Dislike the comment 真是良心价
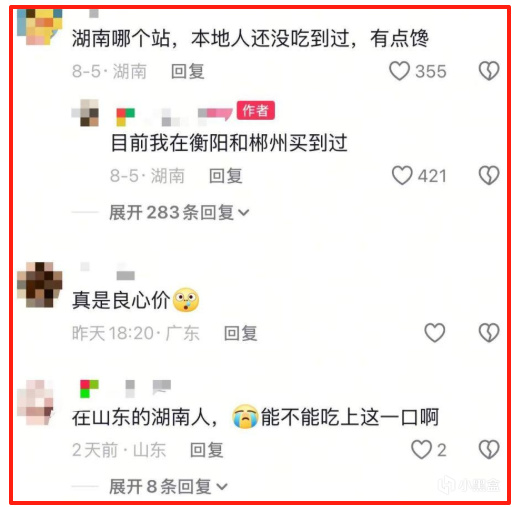 489,333
